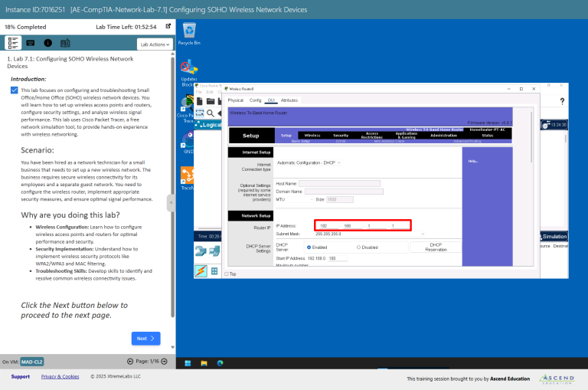Screen dimensions: 588x390
Task: Click the MTU Size field
Action: click(x=340, y=200)
